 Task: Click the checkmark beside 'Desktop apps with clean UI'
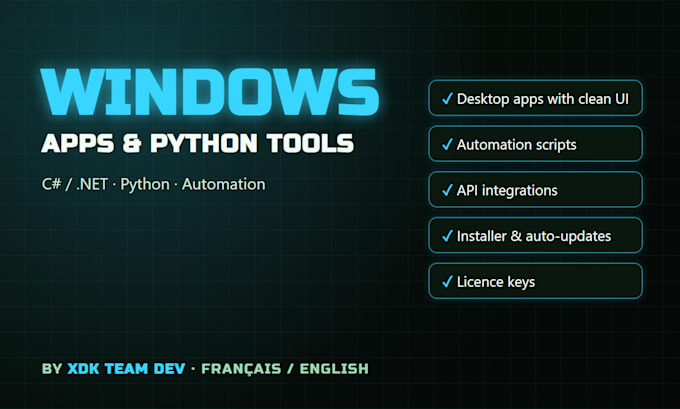point(447,99)
